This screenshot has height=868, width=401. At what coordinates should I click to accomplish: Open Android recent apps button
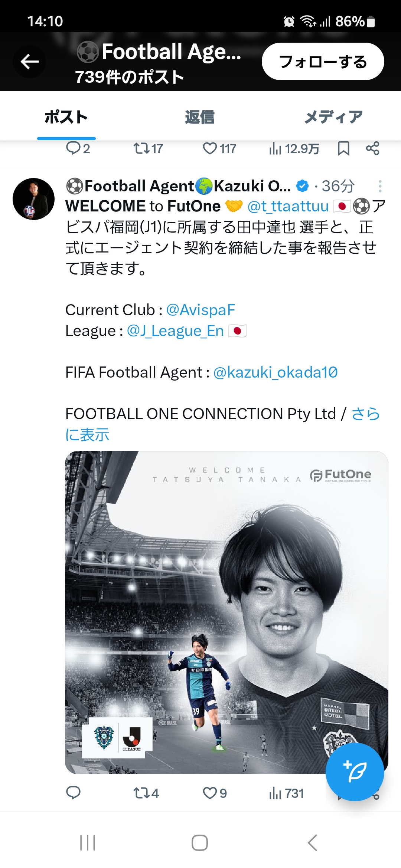[x=88, y=843]
